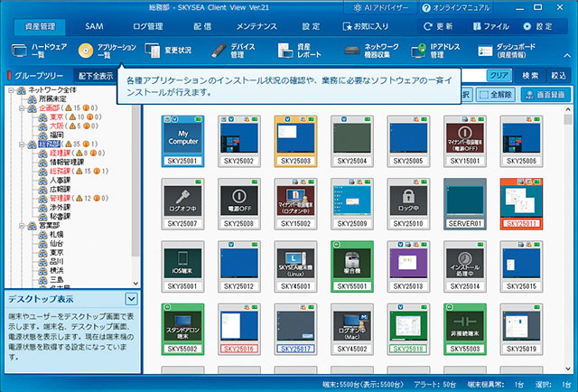This screenshot has width=578, height=392.
Task: Open the ハードウェア一覧 hardware list icon
Action: click(x=18, y=51)
